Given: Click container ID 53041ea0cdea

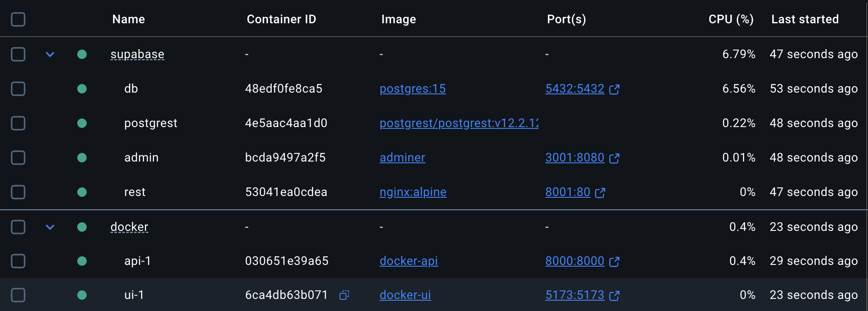Looking at the screenshot, I should pyautogui.click(x=286, y=192).
